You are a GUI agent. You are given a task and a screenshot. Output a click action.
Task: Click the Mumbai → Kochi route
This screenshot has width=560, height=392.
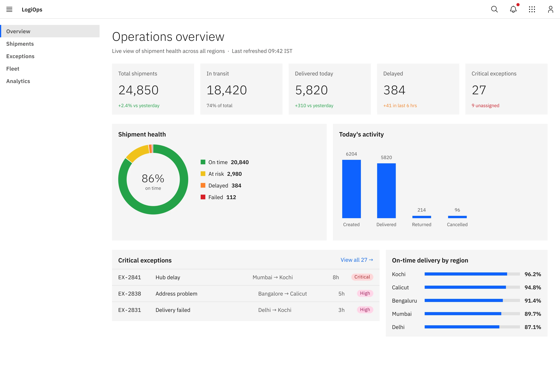(x=273, y=277)
